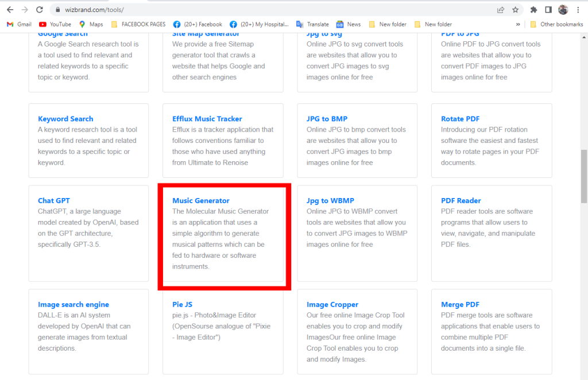Open the Chat GPT tool link

(53, 200)
